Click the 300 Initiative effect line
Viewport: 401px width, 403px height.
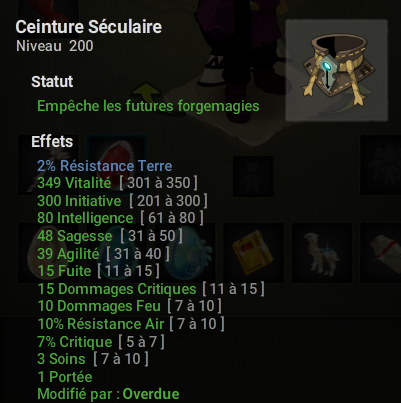click(x=122, y=201)
